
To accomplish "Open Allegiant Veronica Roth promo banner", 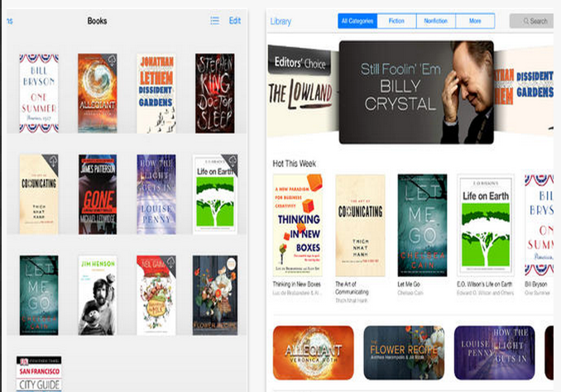I will point(314,352).
